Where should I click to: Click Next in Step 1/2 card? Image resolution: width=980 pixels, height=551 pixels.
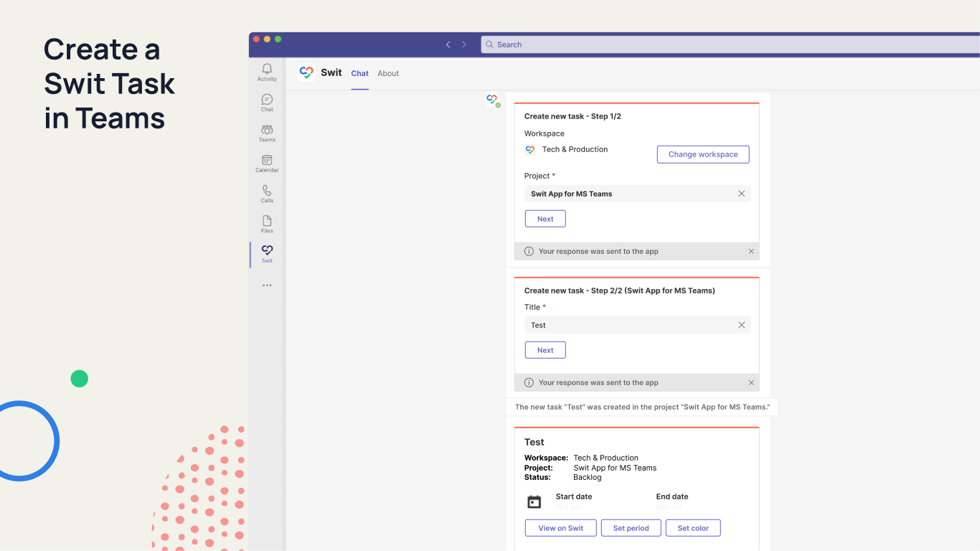(545, 219)
